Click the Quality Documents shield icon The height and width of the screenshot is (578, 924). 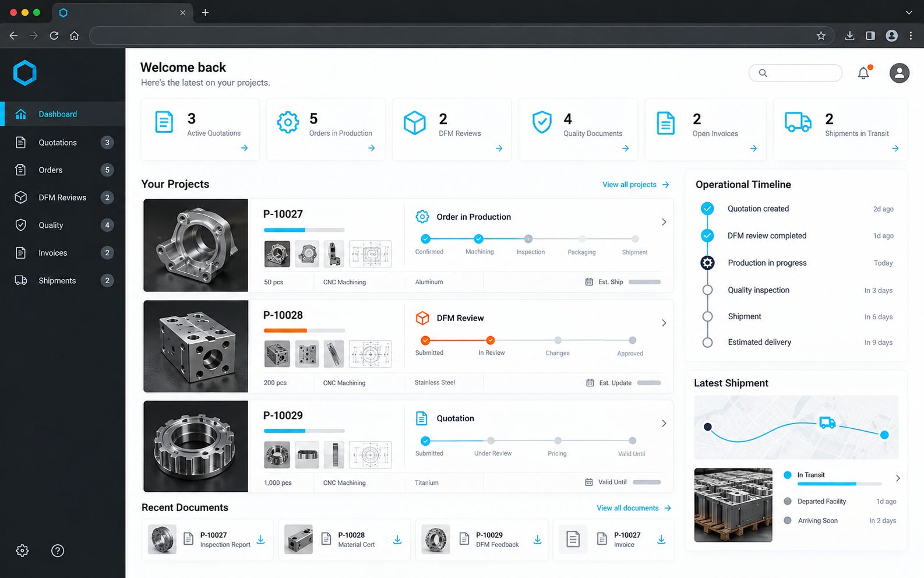click(542, 122)
